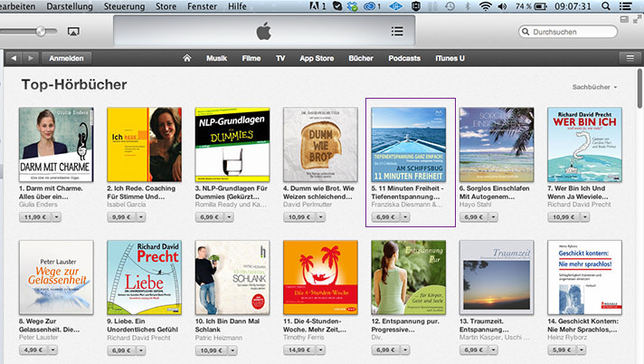Open Time Machine menu bar icon

(450, 6)
